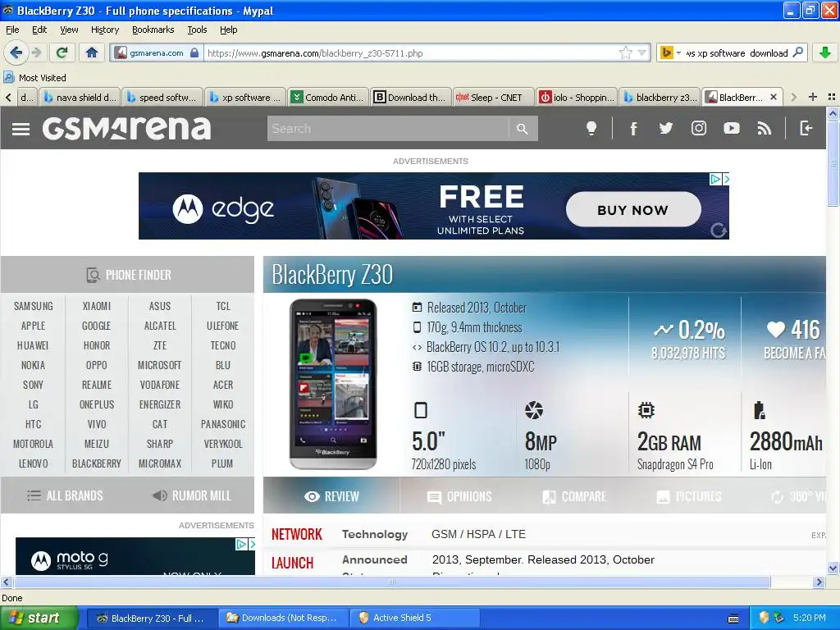Viewport: 840px width, 630px height.
Task: Go to the browser Home icon
Action: pyautogui.click(x=92, y=52)
